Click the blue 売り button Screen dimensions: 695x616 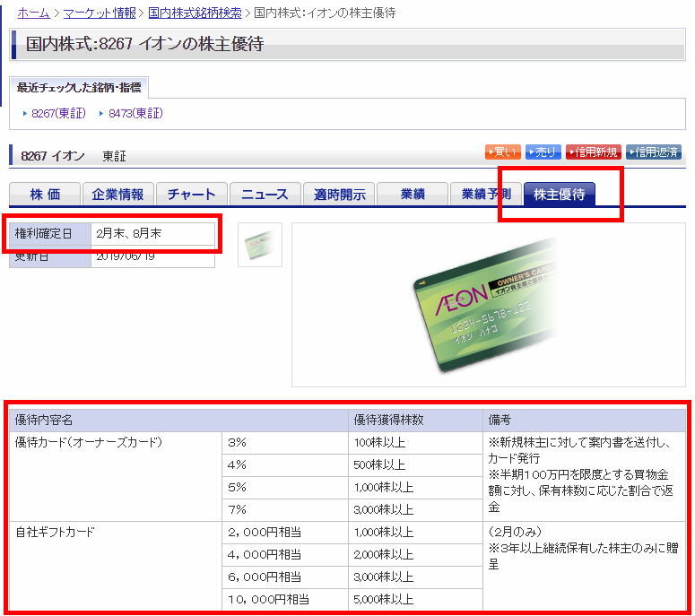pyautogui.click(x=543, y=152)
